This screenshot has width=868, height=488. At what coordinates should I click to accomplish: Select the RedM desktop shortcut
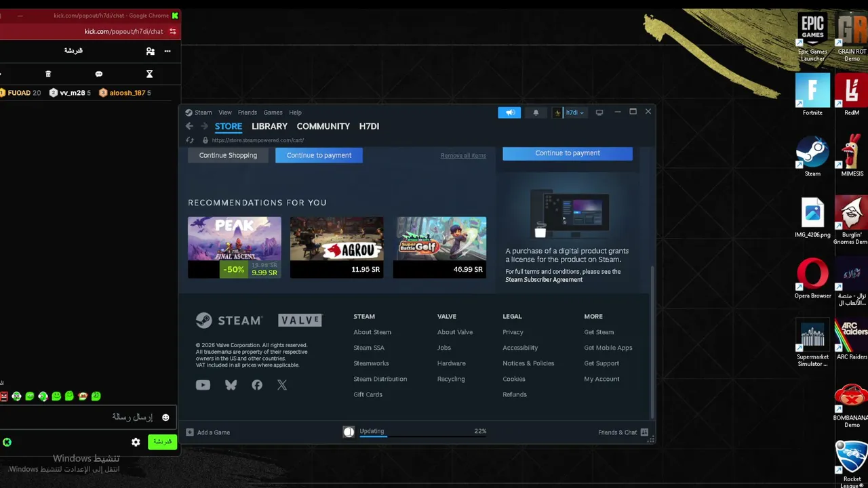(x=852, y=96)
